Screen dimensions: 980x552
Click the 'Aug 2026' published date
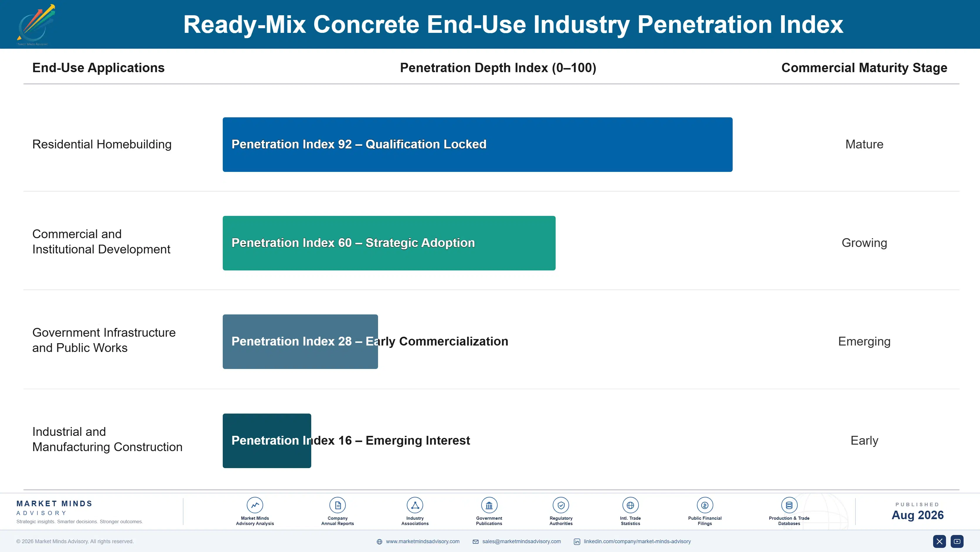918,515
